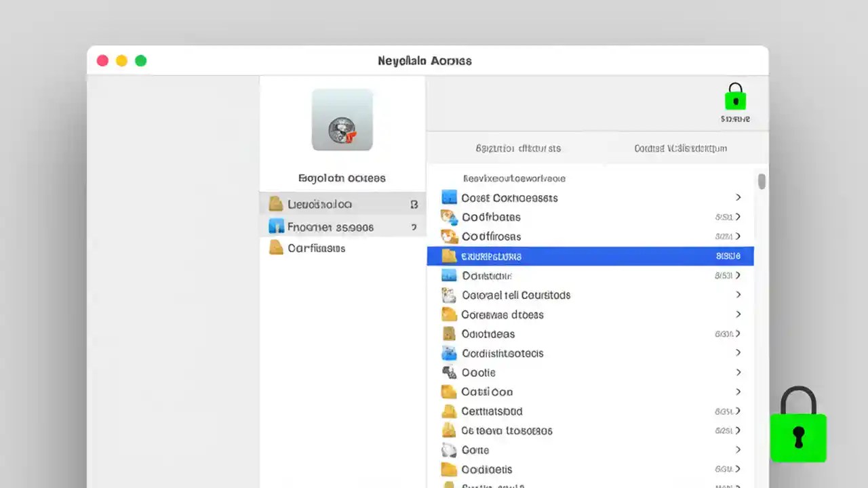Click the yellow folder icon in the highlighted row

tap(449, 256)
